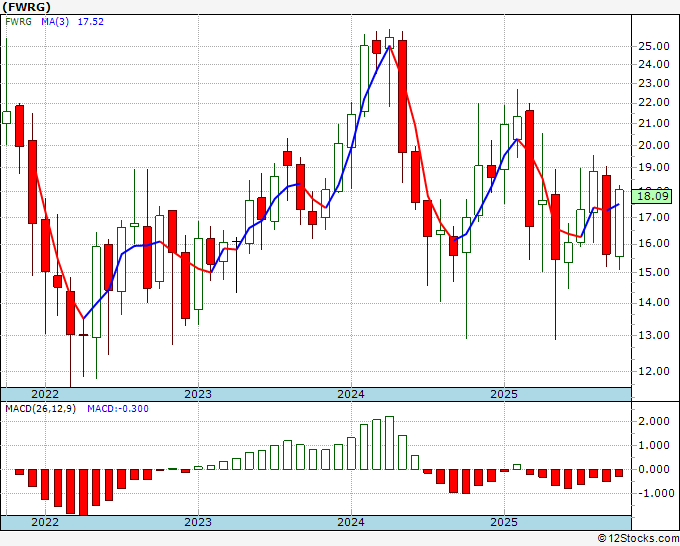
Task: Click the deepest red MACD bar in 2022
Action: pyautogui.click(x=83, y=493)
